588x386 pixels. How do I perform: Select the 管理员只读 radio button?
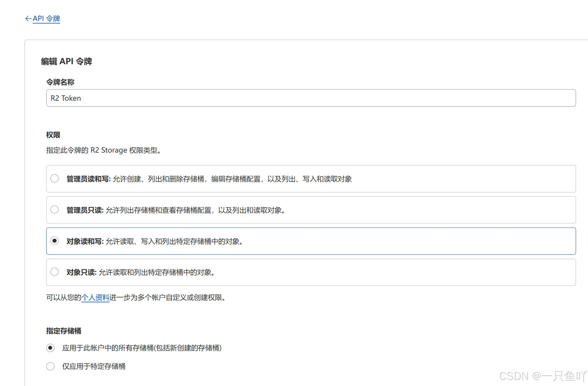(55, 210)
